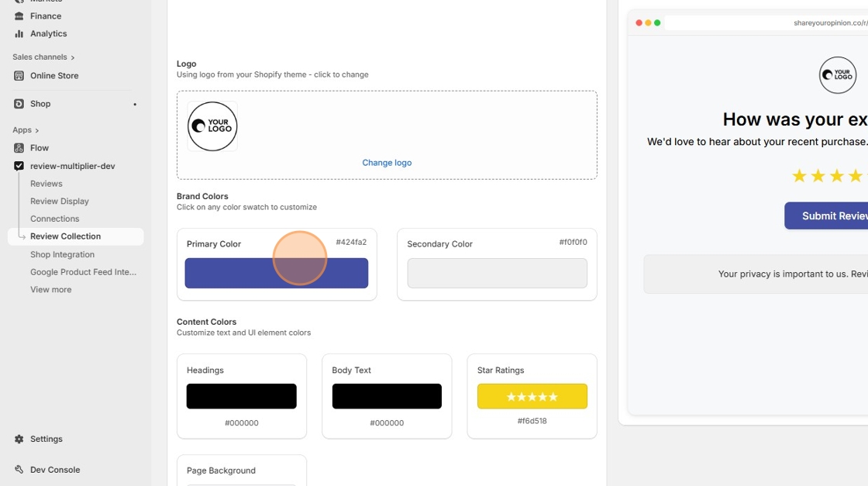868x486 pixels.
Task: Click the Change logo link
Action: coord(387,163)
